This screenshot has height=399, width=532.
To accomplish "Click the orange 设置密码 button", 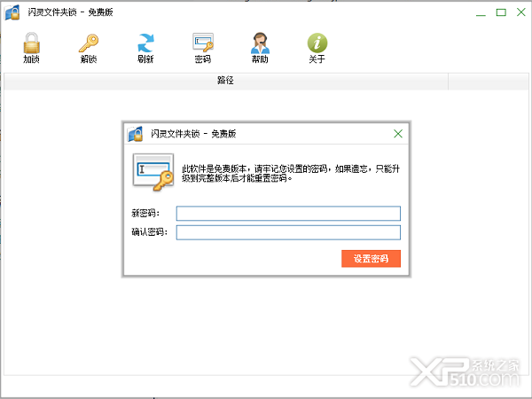I will pos(371,259).
